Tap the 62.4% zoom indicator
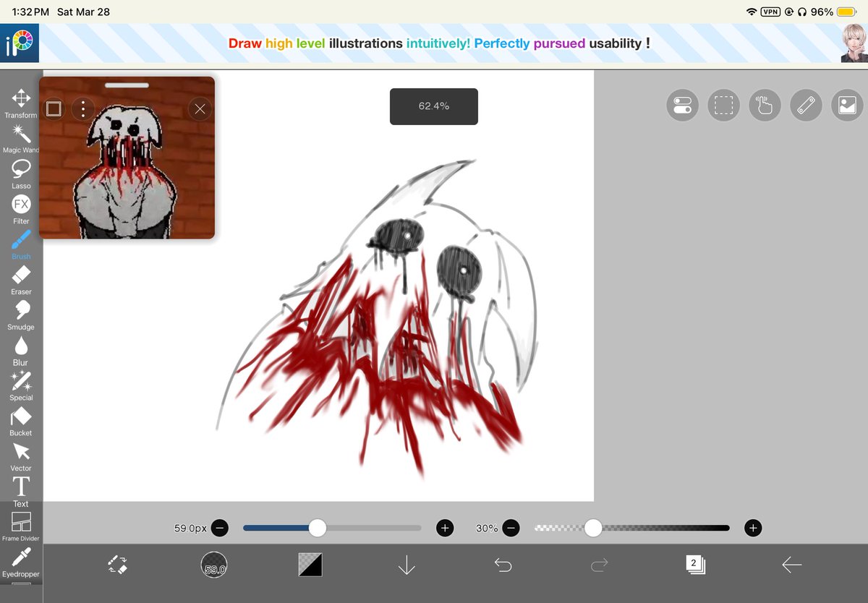This screenshot has width=868, height=603. coord(434,106)
